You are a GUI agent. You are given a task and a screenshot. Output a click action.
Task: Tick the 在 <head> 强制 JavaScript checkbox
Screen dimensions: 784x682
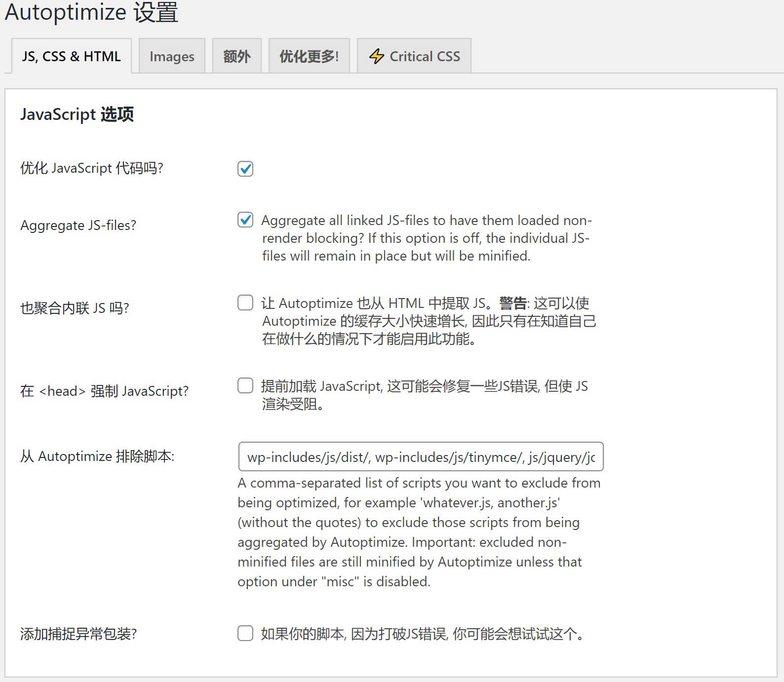click(245, 385)
